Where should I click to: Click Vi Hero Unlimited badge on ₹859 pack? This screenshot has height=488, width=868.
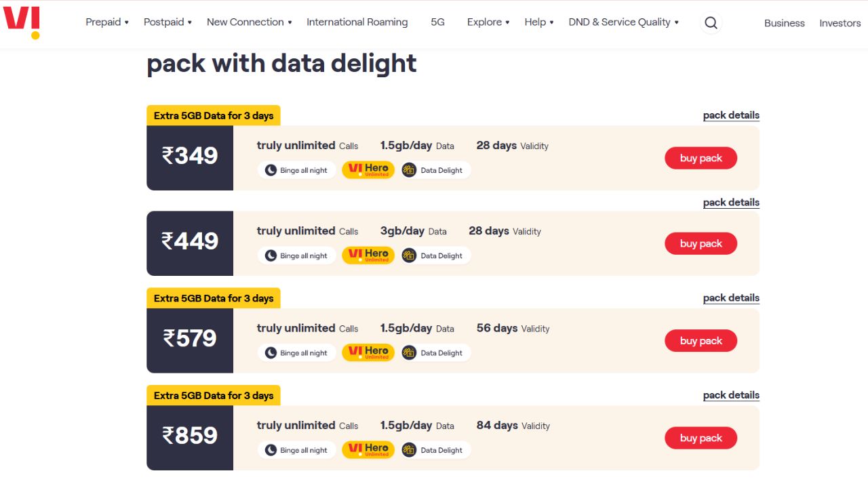click(368, 450)
